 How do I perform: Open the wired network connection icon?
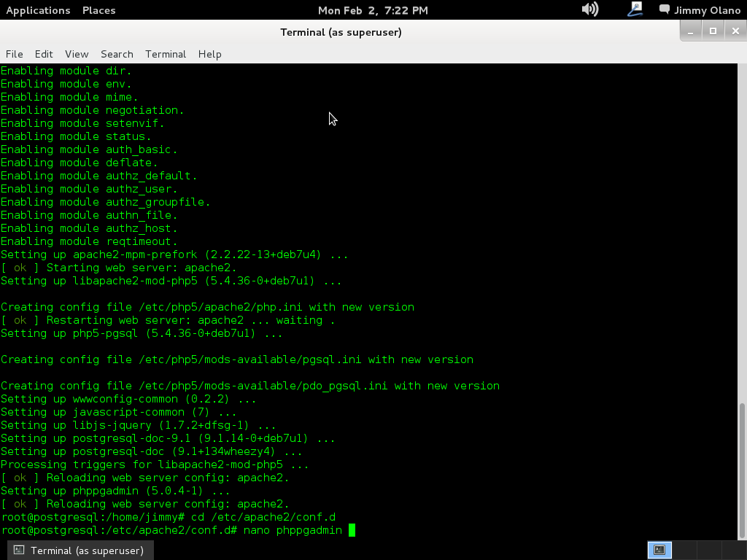(x=635, y=9)
